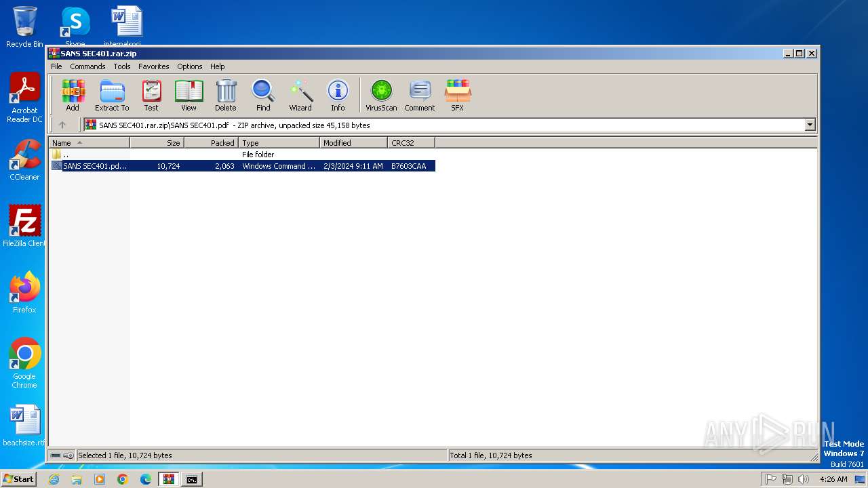Click the key/password icon in status bar
Screen dimensions: 868x488
tap(68, 455)
